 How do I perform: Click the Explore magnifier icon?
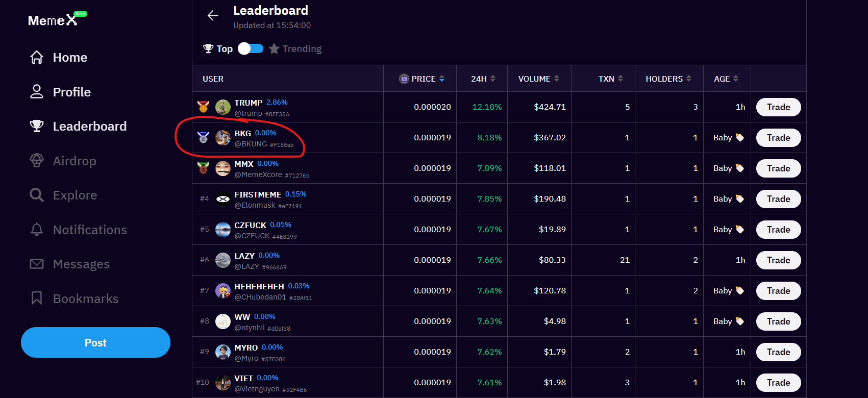(x=37, y=195)
